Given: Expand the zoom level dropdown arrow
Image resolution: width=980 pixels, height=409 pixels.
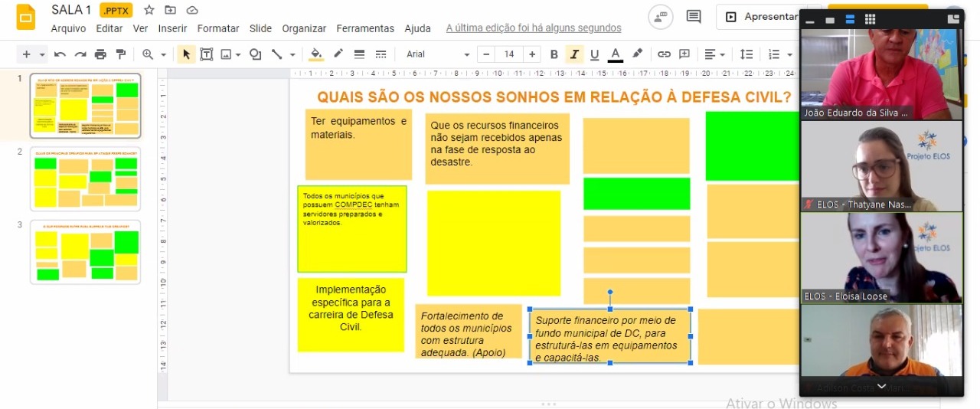Looking at the screenshot, I should pyautogui.click(x=164, y=54).
